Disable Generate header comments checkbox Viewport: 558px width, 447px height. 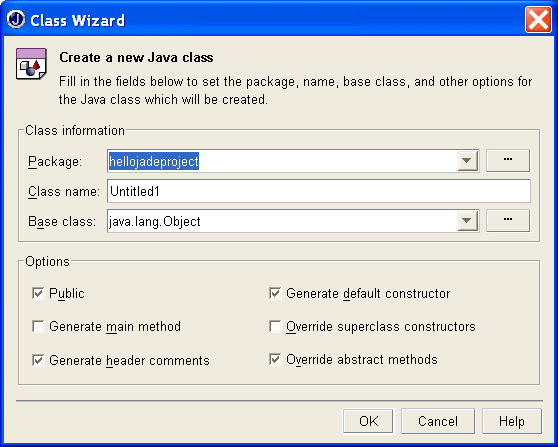click(38, 360)
